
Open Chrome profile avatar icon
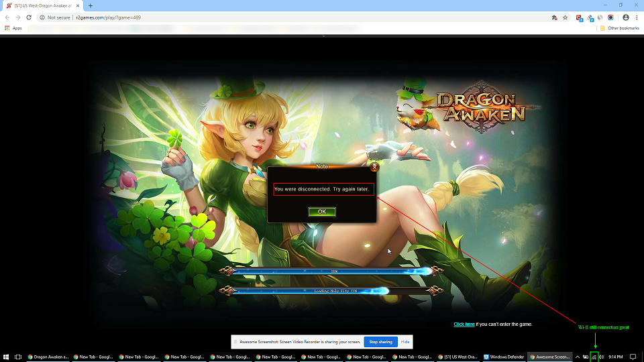point(626,17)
